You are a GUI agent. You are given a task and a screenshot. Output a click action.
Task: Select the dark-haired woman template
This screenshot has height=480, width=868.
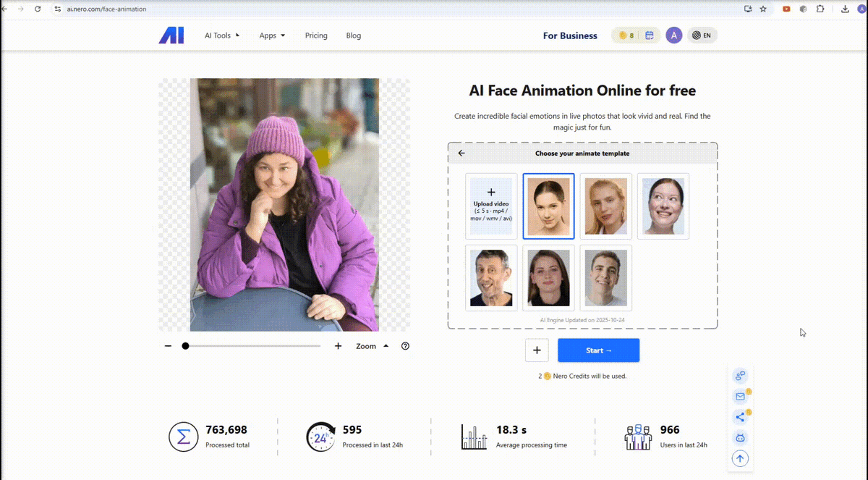tap(548, 206)
